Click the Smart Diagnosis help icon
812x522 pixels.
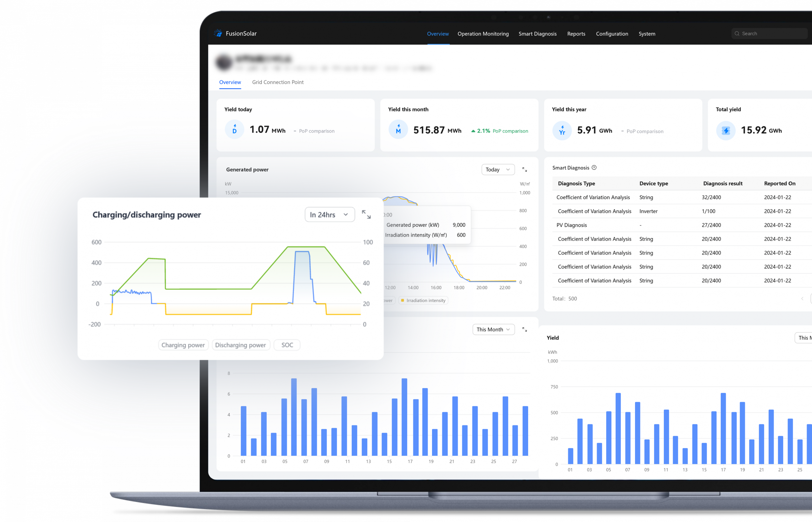point(594,167)
